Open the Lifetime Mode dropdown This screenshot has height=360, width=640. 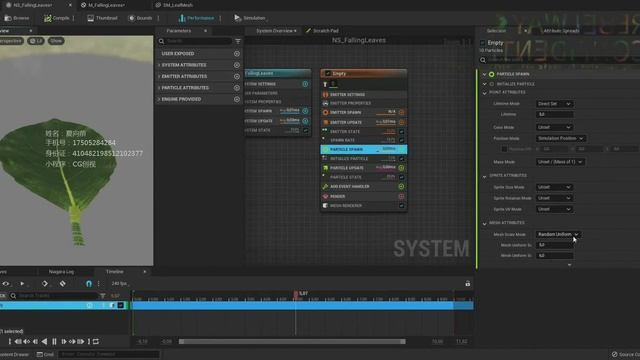554,104
